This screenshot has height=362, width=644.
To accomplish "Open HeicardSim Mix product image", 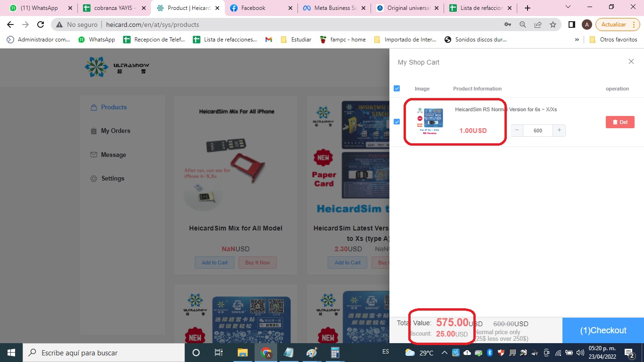I will pyautogui.click(x=236, y=159).
